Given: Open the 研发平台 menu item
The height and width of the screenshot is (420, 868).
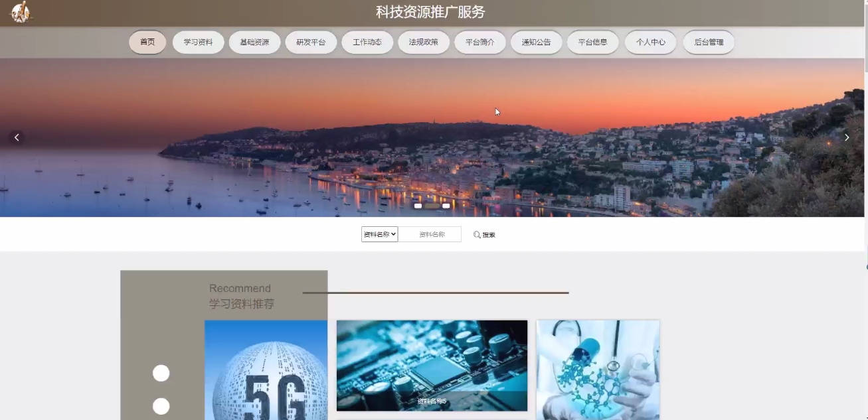Looking at the screenshot, I should point(311,42).
